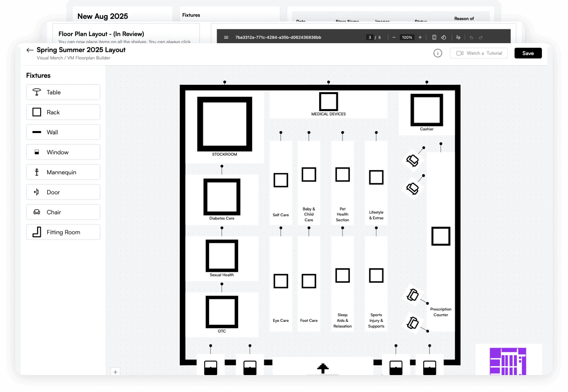Screen dimensions: 568x392
Task: Select the Table fixture
Action: 63,92
